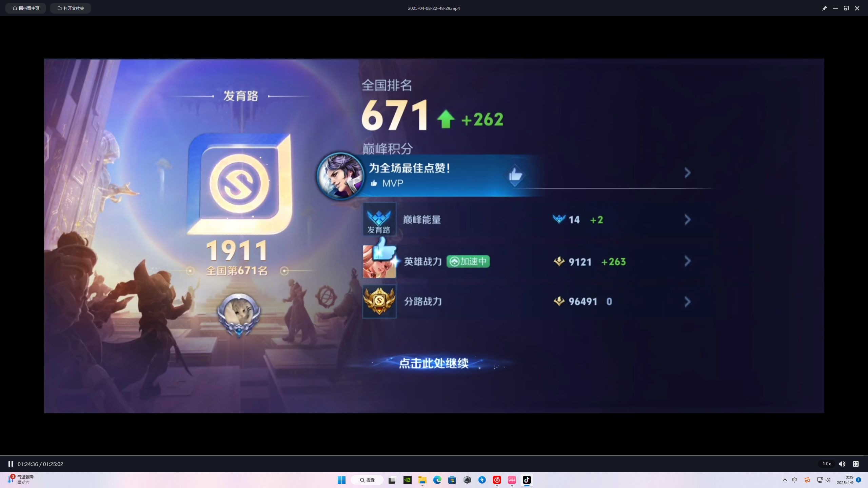Image resolution: width=868 pixels, height=488 pixels.
Task: Show hidden system tray icons
Action: tap(785, 480)
